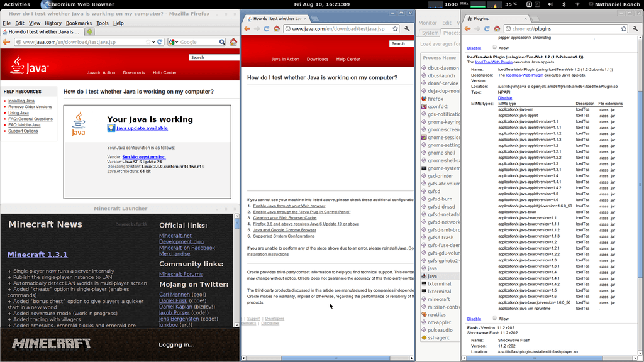Image resolution: width=644 pixels, height=362 pixels.
Task: Open System Monitor's Edit menu
Action: [x=447, y=23]
